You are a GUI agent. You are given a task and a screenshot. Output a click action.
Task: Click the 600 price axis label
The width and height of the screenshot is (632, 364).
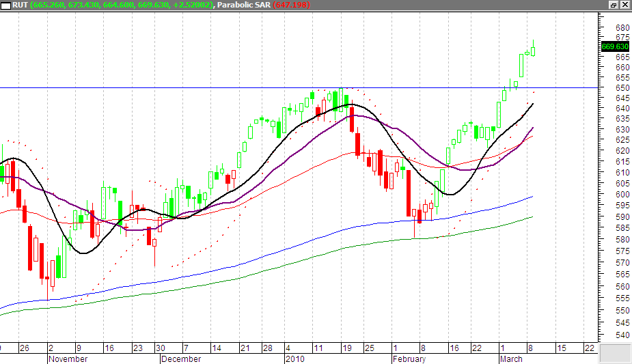coord(622,194)
